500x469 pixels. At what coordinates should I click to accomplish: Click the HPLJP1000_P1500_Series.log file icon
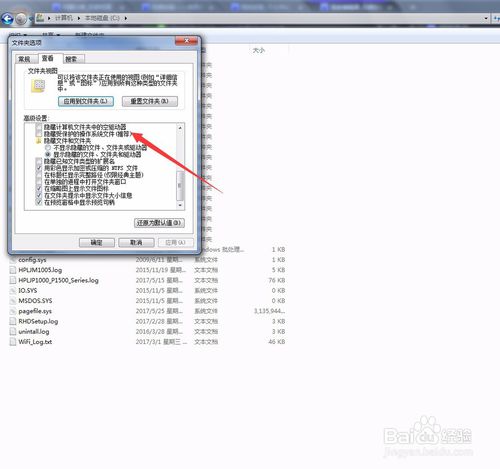coord(13,280)
